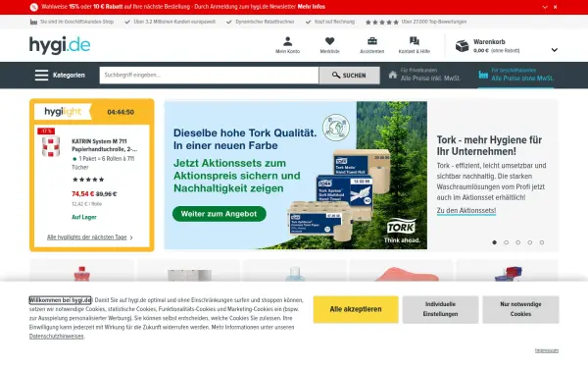Click the SUCHEN search button
Screen dimensions: 588x368
pyautogui.click(x=350, y=76)
